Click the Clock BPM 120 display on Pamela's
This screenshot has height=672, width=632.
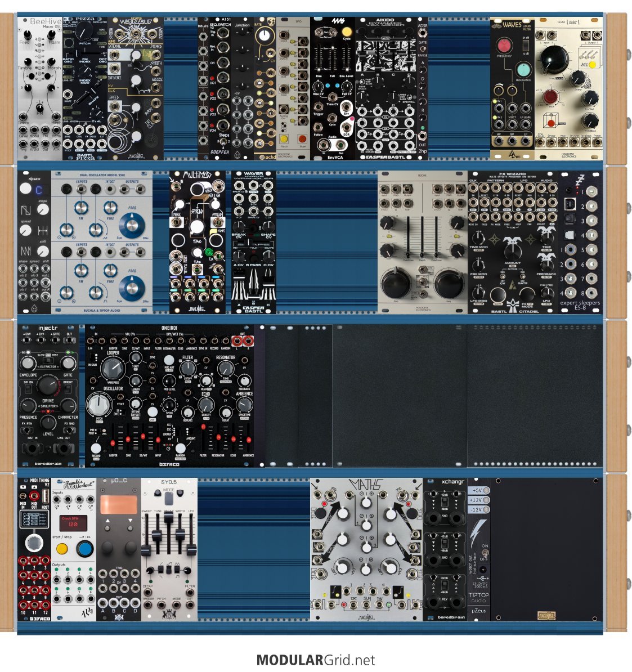[x=73, y=522]
